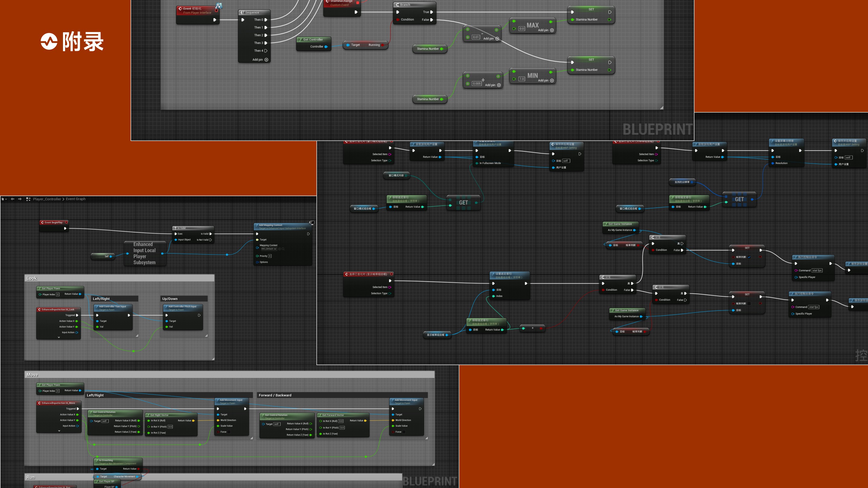Click the 窗口模式内容 variable node
Screen dimensions: 868x488
coord(397,175)
